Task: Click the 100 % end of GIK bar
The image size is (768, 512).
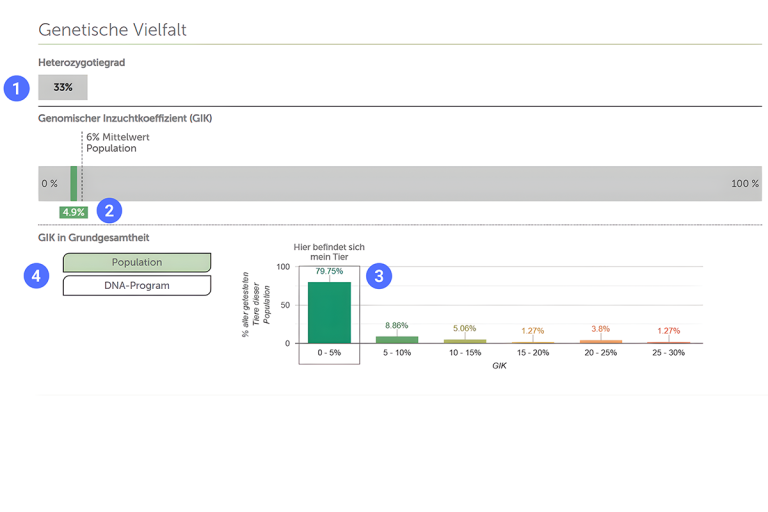Action: 744,184
